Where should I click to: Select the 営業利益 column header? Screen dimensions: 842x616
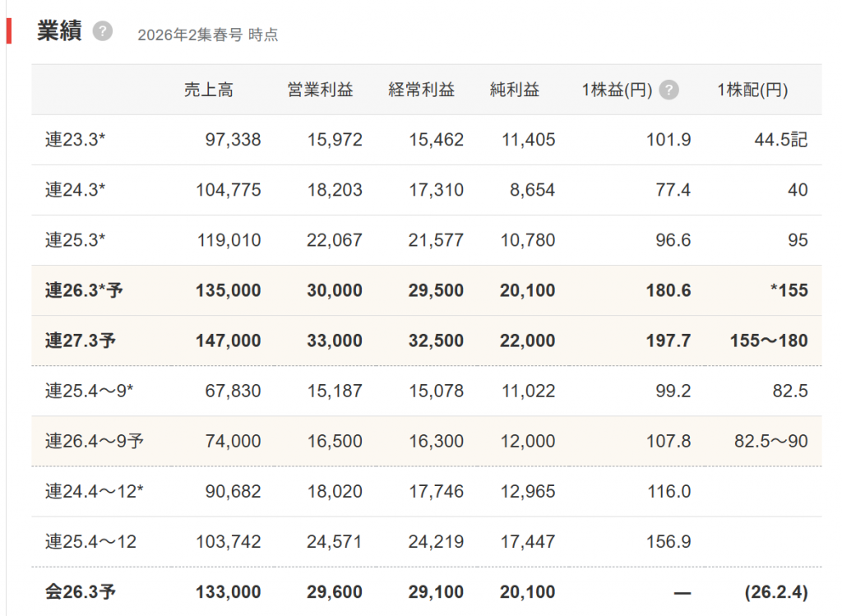click(320, 90)
